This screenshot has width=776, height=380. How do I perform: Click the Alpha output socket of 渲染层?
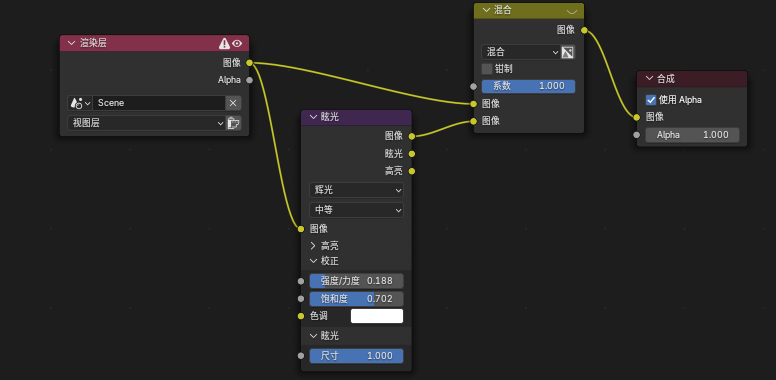click(x=249, y=80)
